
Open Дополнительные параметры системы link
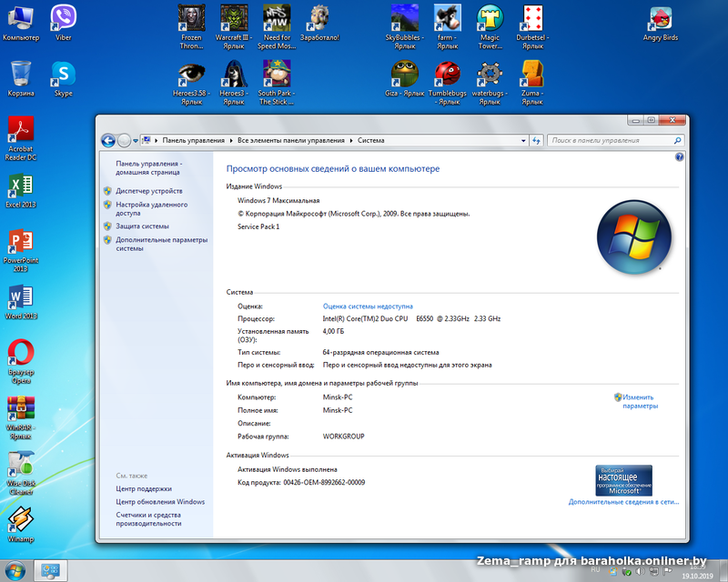[x=162, y=244]
